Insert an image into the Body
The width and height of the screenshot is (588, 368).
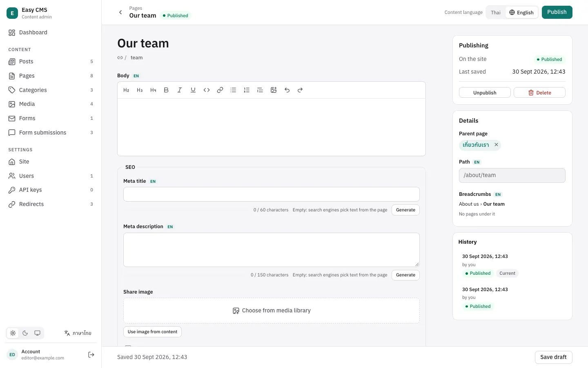[x=274, y=90]
